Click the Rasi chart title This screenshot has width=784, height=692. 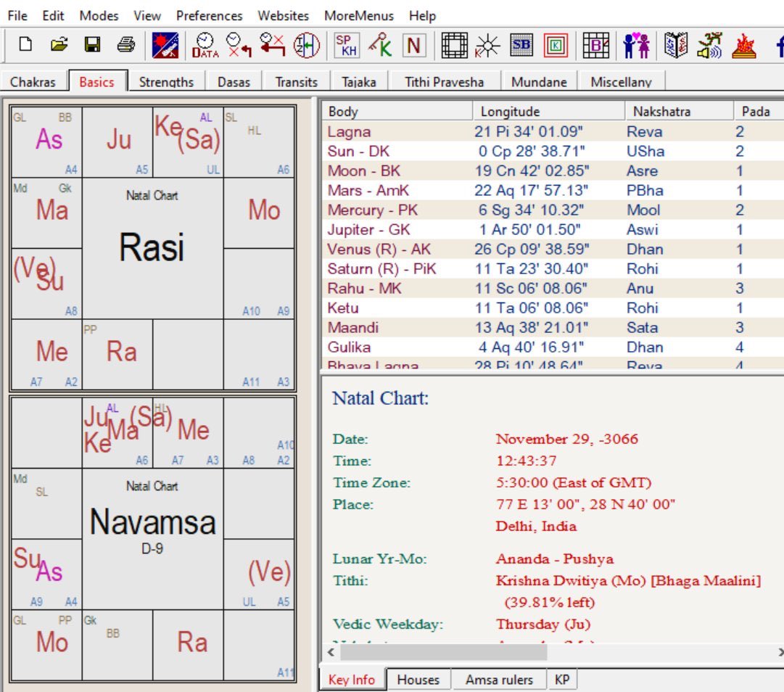152,247
